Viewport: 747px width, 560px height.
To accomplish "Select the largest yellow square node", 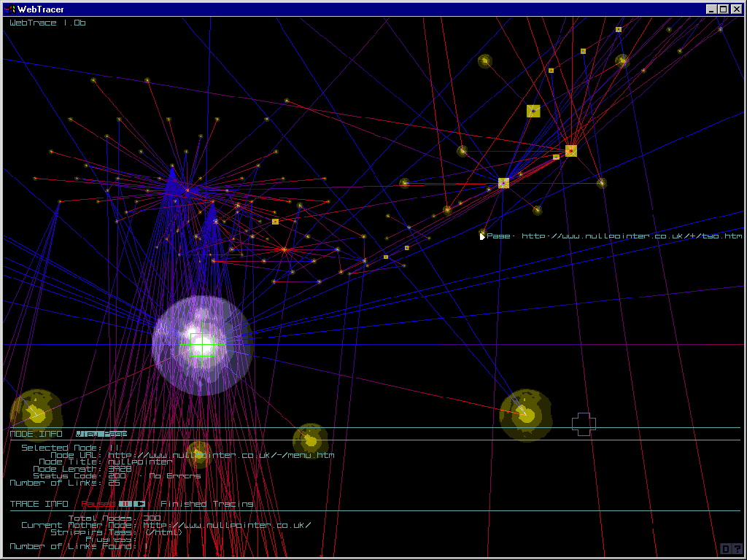I will click(533, 111).
